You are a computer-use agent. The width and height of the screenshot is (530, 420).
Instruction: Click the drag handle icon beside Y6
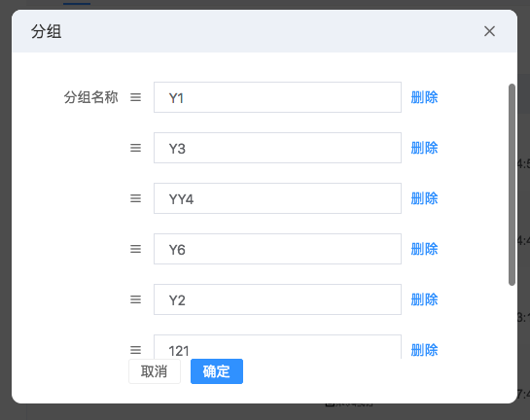[135, 249]
